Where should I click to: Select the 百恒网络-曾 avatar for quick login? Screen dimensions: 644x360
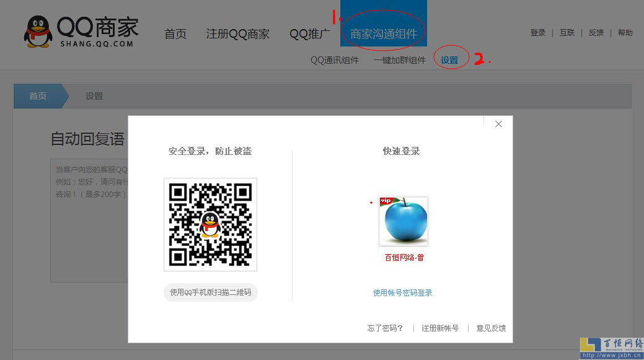coord(402,221)
